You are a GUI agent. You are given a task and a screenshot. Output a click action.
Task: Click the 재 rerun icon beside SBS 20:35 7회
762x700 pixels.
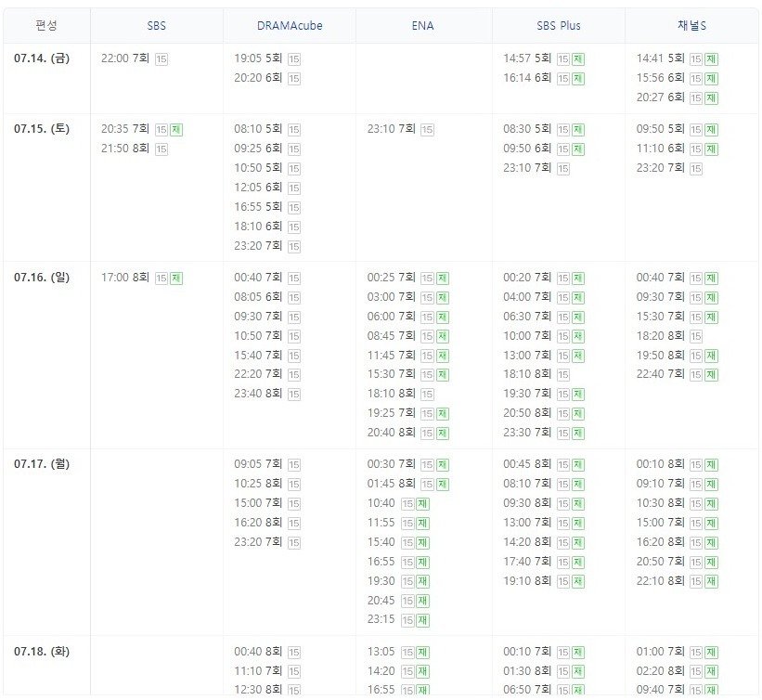176,130
